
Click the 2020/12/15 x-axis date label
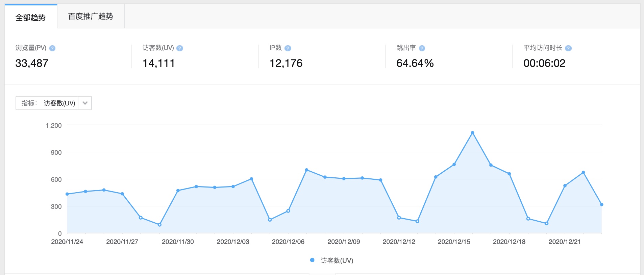454,242
